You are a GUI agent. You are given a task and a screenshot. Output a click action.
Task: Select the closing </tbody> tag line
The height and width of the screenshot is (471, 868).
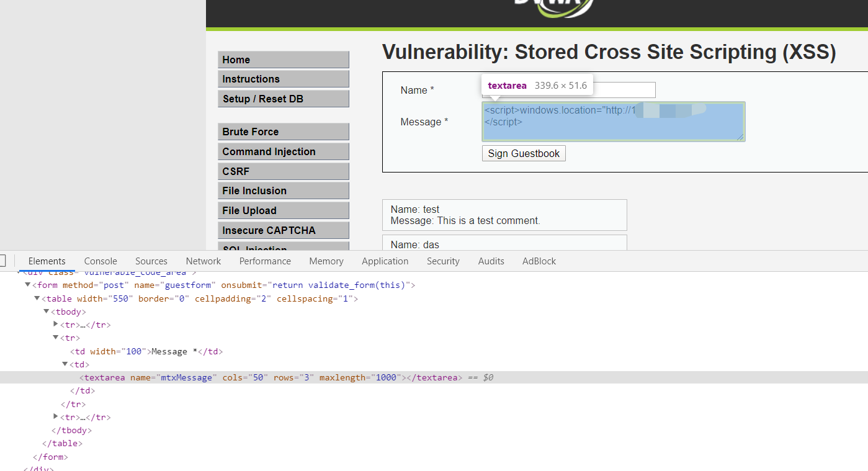(71, 430)
